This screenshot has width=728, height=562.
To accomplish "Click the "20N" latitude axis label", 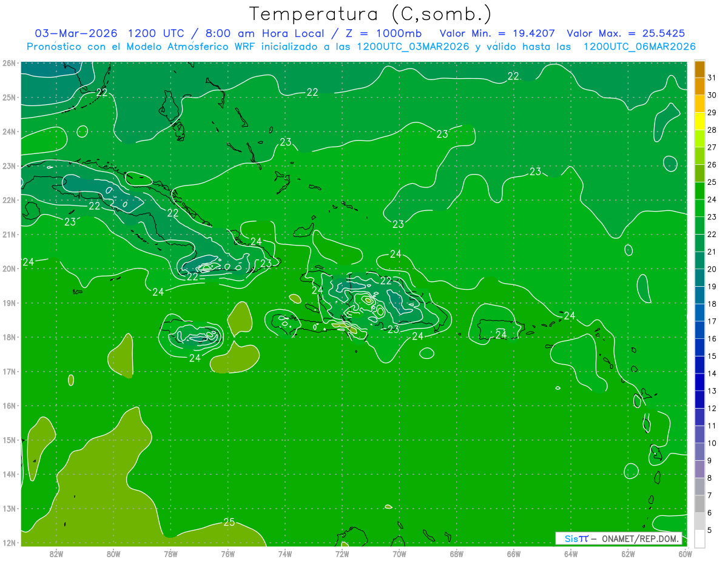I will (x=9, y=269).
